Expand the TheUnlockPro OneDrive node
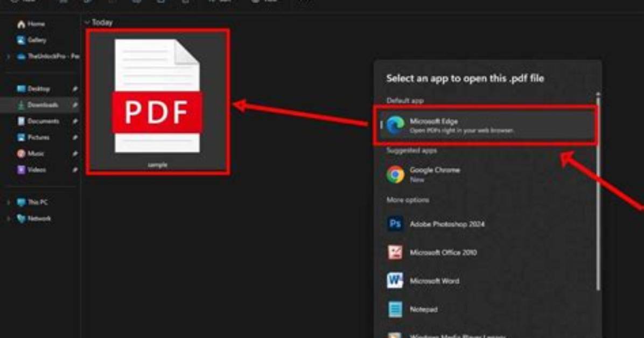 [9, 57]
